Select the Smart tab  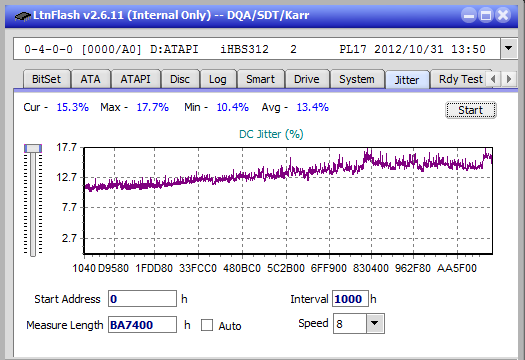click(260, 79)
